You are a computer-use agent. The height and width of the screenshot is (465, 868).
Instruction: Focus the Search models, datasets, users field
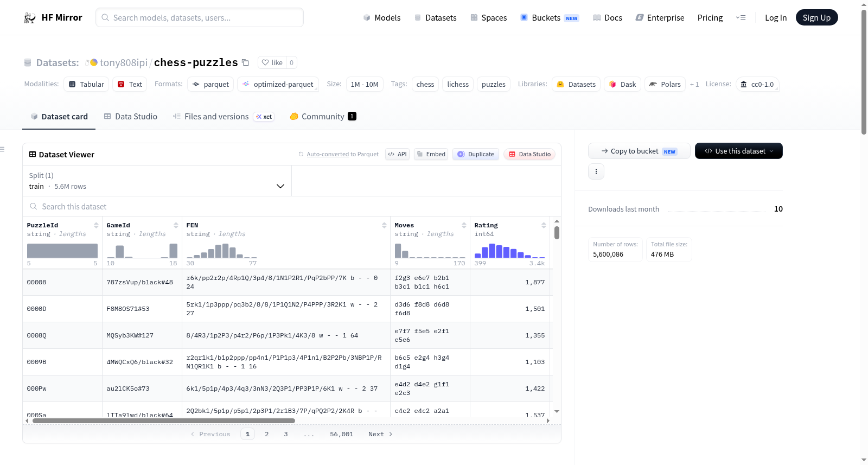[200, 17]
